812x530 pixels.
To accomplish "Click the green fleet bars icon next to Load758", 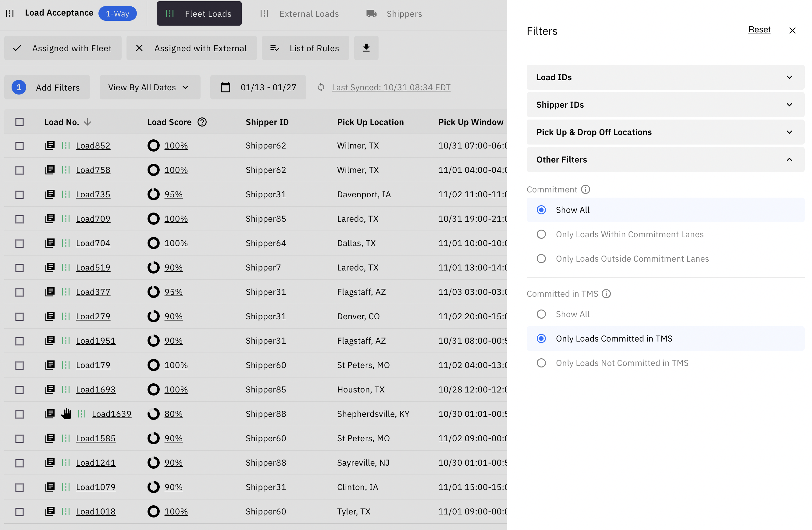I will point(66,170).
